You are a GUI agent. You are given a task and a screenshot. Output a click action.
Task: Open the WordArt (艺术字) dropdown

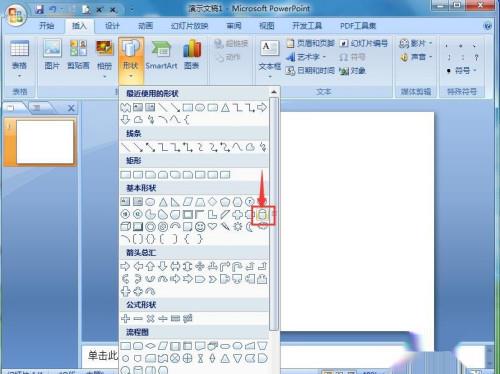point(306,57)
